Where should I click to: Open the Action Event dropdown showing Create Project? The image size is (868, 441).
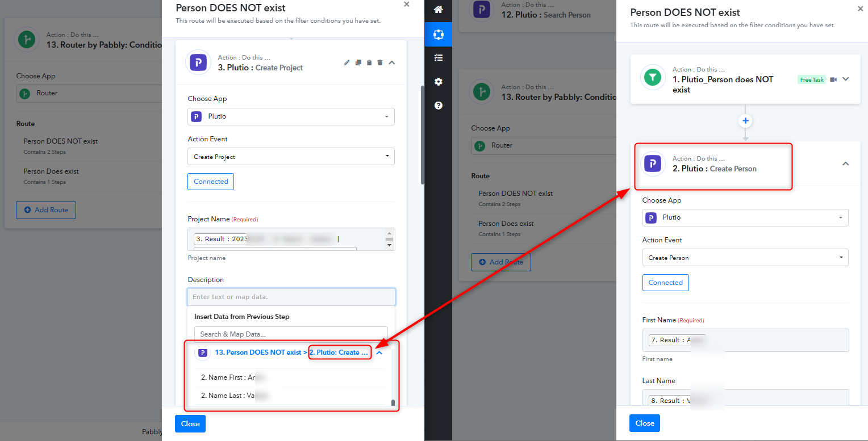point(291,157)
